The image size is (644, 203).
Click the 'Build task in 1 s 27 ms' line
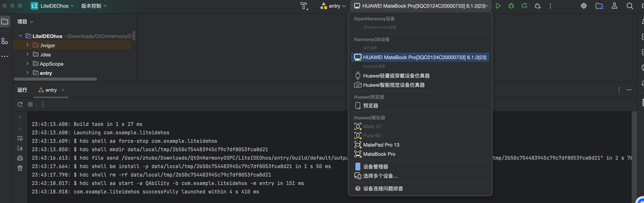coord(87,124)
